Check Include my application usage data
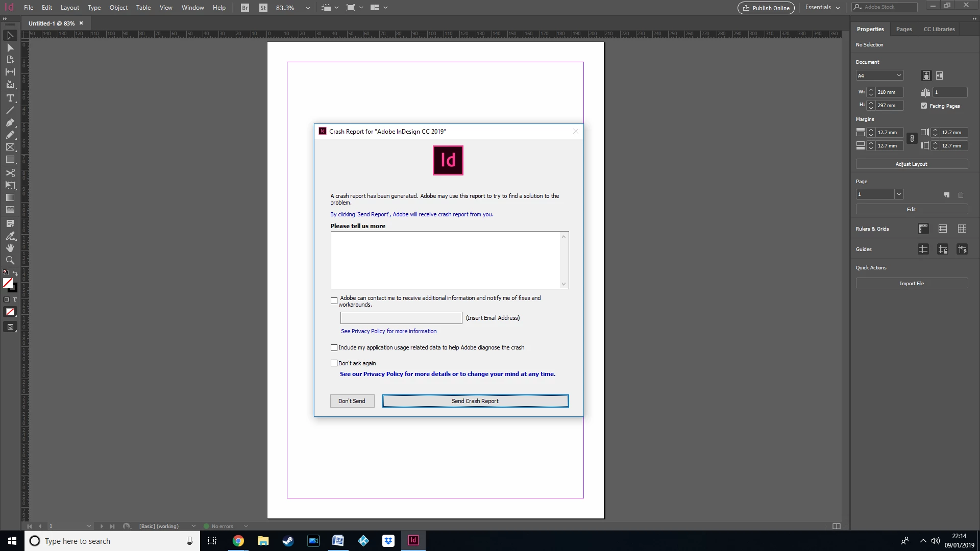Screen dimensions: 980x551 334,348
